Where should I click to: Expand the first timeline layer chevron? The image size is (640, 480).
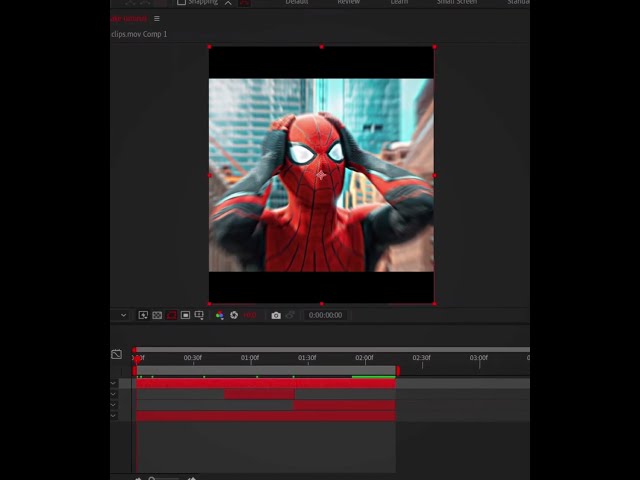click(113, 384)
